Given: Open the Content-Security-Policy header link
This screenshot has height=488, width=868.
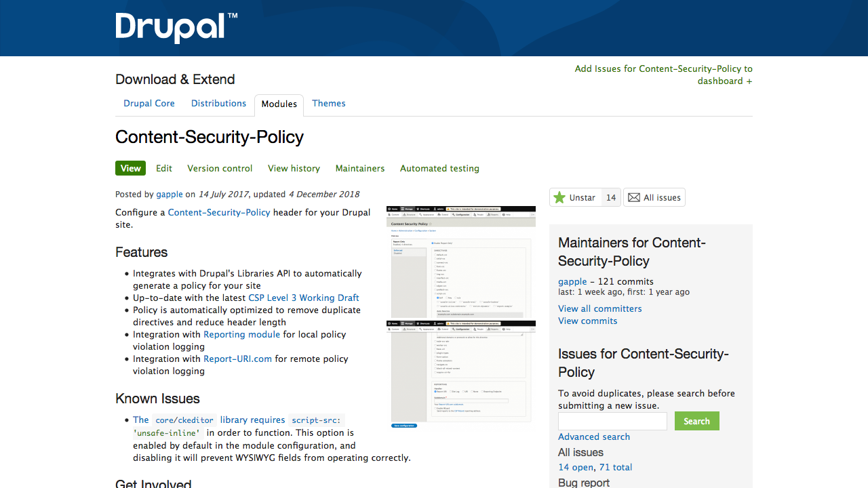Looking at the screenshot, I should coord(219,212).
